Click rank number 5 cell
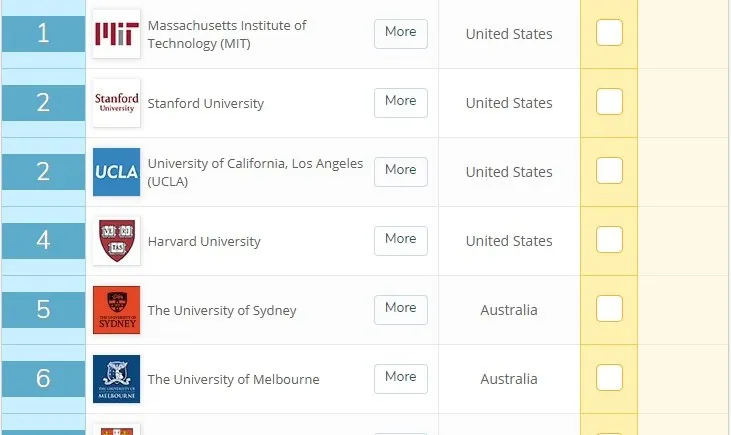 43,310
